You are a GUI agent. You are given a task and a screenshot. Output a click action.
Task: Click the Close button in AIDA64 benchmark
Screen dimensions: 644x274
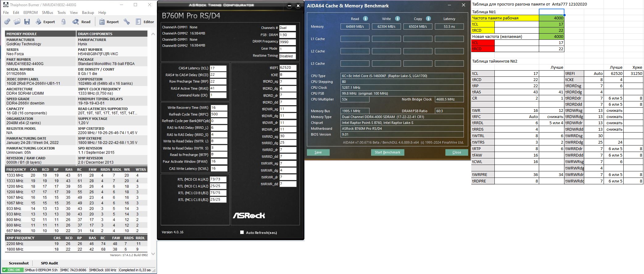pyautogui.click(x=456, y=152)
